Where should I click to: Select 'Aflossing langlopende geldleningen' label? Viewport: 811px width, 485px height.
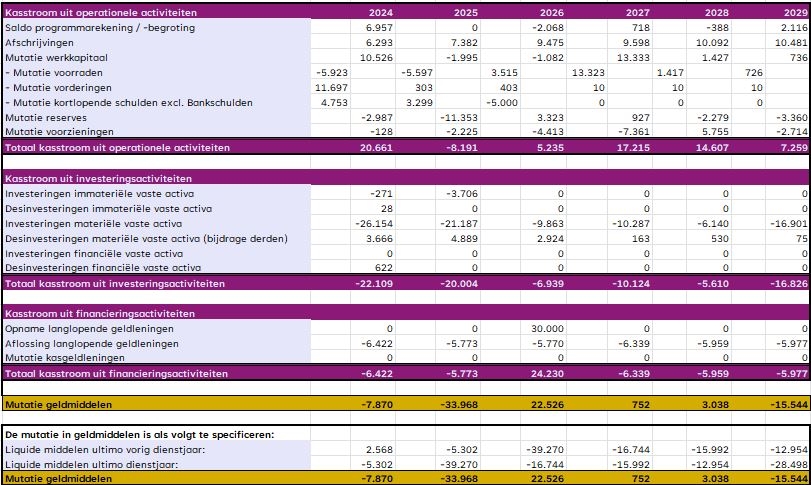tap(92, 343)
